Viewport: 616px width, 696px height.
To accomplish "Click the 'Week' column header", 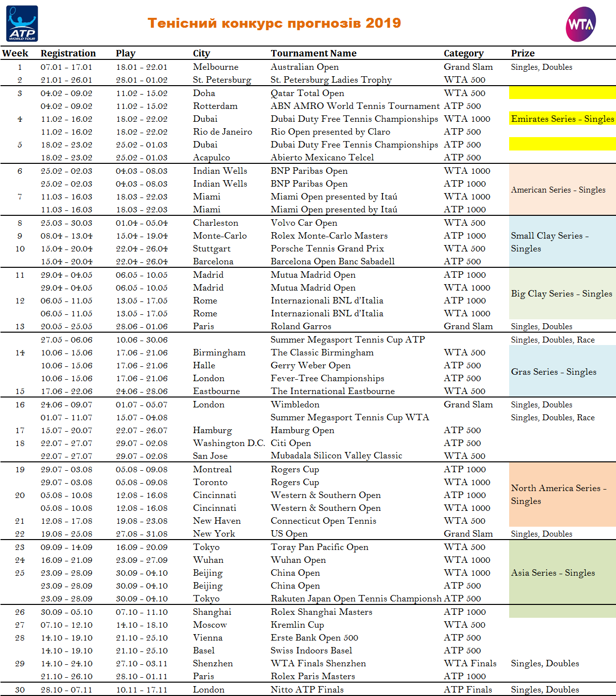I will coord(15,53).
